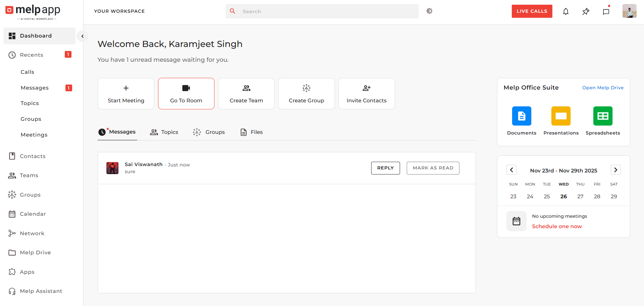Switch to the Files tab
This screenshot has height=306, width=644.
(x=251, y=132)
